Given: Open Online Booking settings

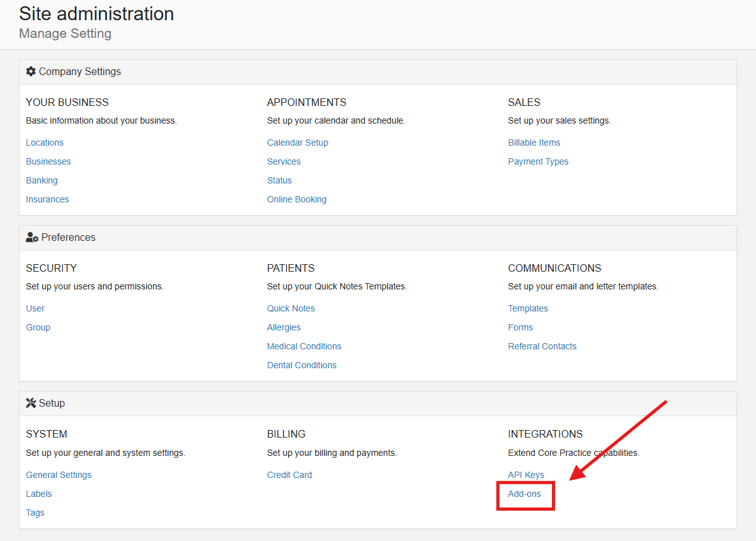Looking at the screenshot, I should pos(297,199).
